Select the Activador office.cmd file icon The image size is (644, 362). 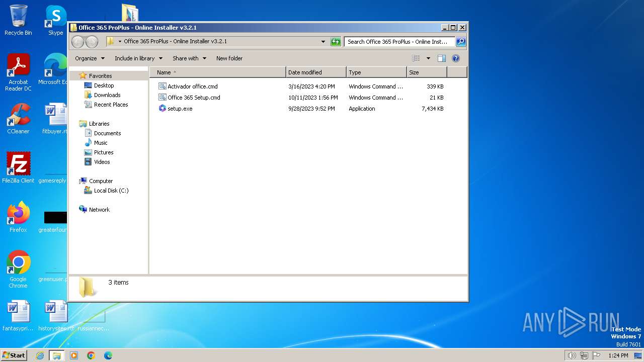(x=162, y=86)
